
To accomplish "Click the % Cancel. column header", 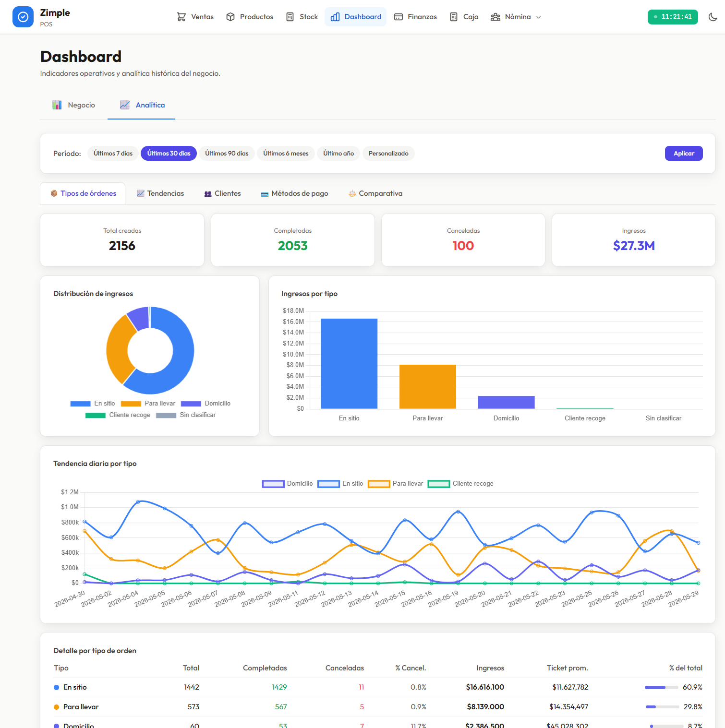I will pyautogui.click(x=411, y=668).
